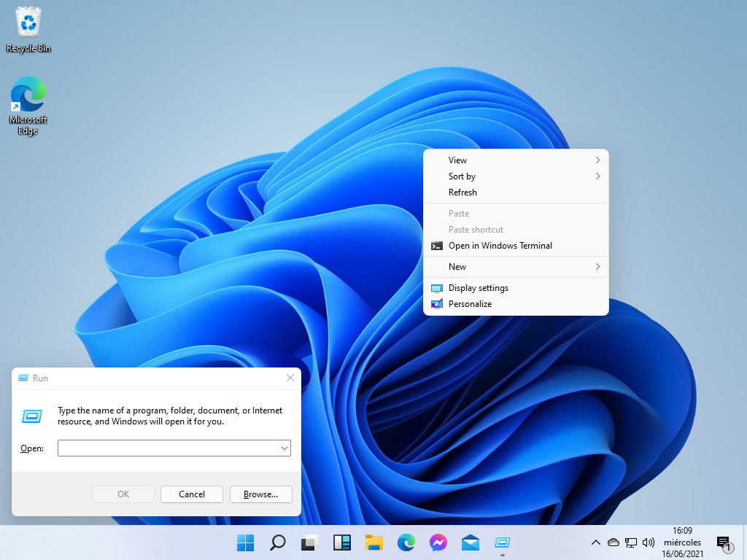Screen dimensions: 747x560
Task: Select the Recycle Bin desktop icon
Action: click(28, 29)
